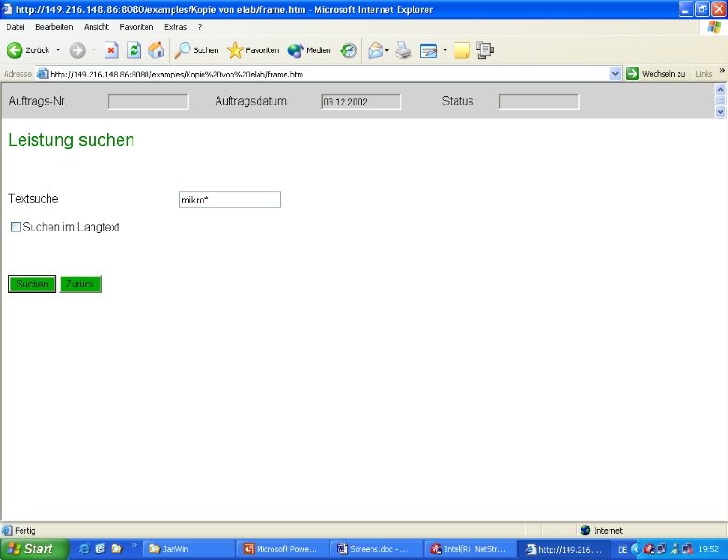Expand the mail icon dropdown arrow

pyautogui.click(x=387, y=50)
